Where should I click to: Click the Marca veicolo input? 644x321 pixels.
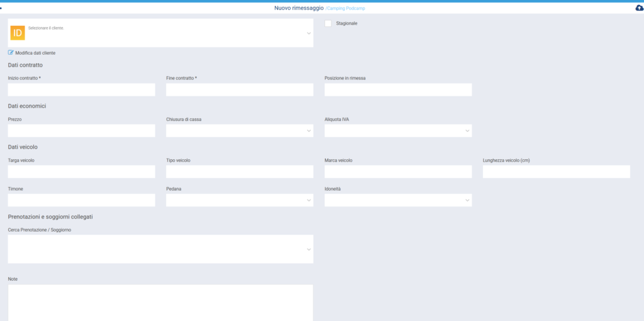coord(397,172)
